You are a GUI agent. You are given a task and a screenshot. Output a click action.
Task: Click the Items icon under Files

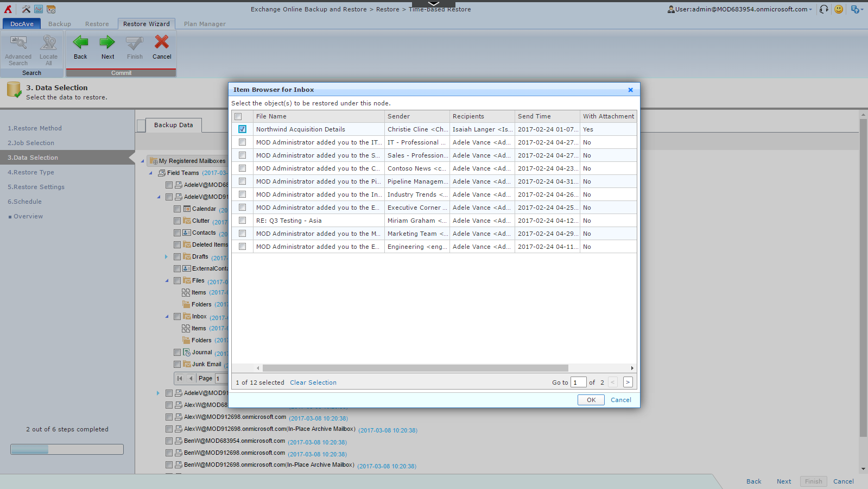[186, 292]
